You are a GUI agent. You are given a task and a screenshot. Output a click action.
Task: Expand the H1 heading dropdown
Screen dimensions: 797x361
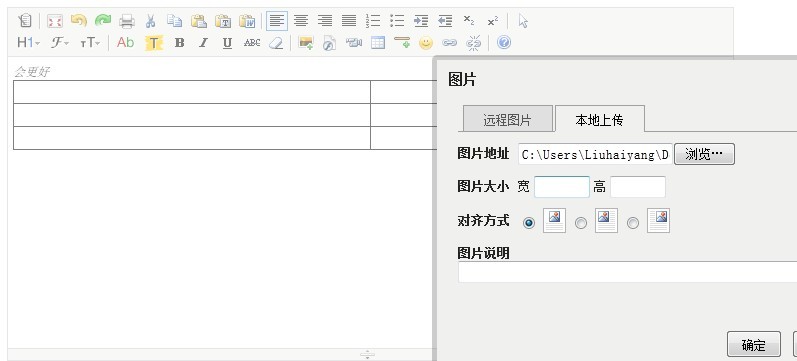coord(28,43)
